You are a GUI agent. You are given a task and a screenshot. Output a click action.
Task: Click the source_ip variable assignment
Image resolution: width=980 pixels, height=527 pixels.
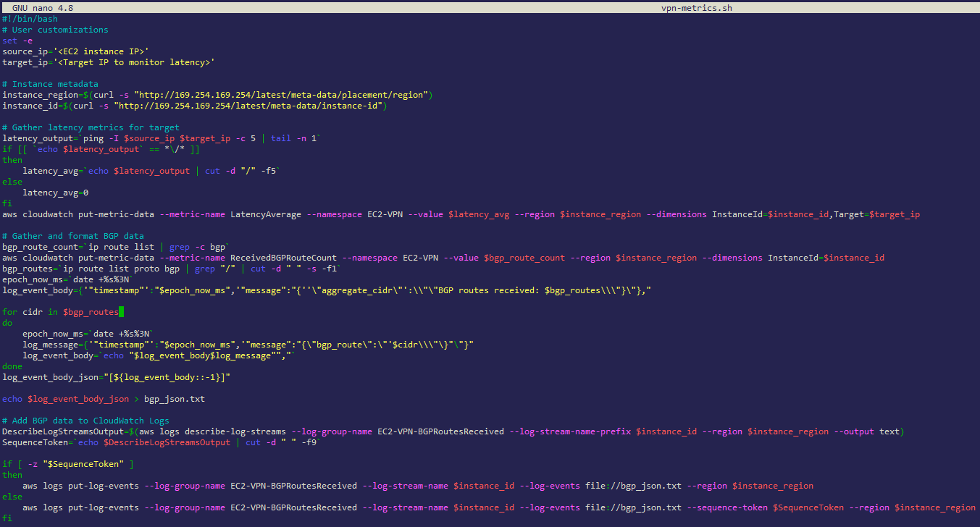(x=72, y=51)
